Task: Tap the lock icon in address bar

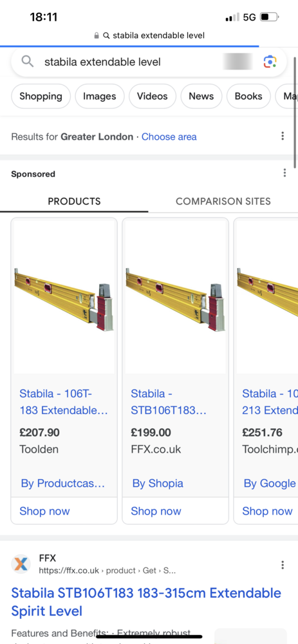Action: [x=97, y=35]
